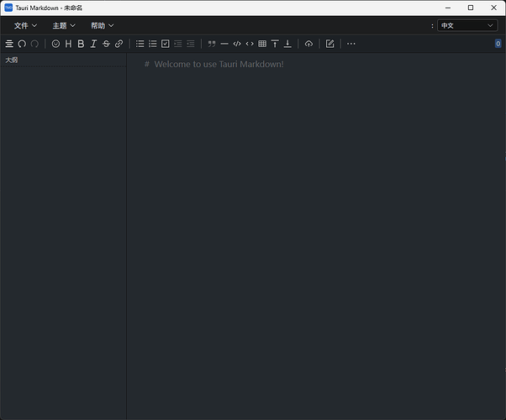Redo the last edit
Screen dimensions: 506x420
point(34,44)
